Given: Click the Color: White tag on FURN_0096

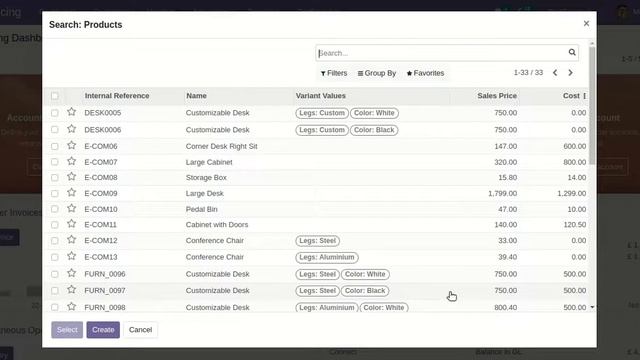Looking at the screenshot, I should tap(365, 274).
